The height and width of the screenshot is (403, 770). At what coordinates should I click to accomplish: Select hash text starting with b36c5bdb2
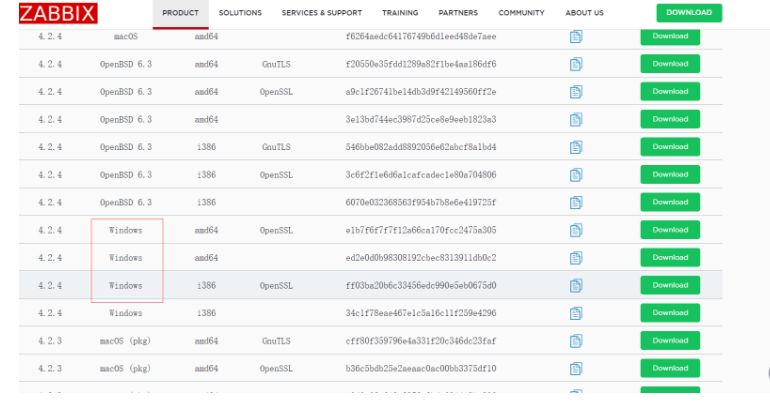point(421,369)
